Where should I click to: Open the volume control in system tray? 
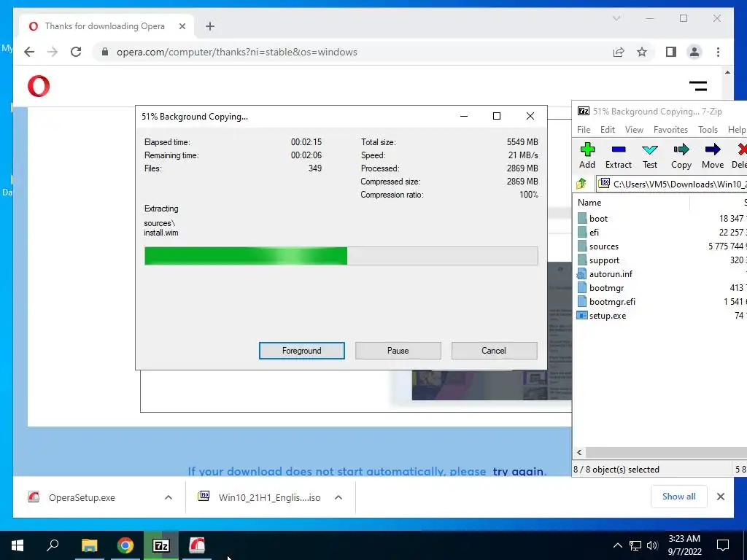(652, 545)
